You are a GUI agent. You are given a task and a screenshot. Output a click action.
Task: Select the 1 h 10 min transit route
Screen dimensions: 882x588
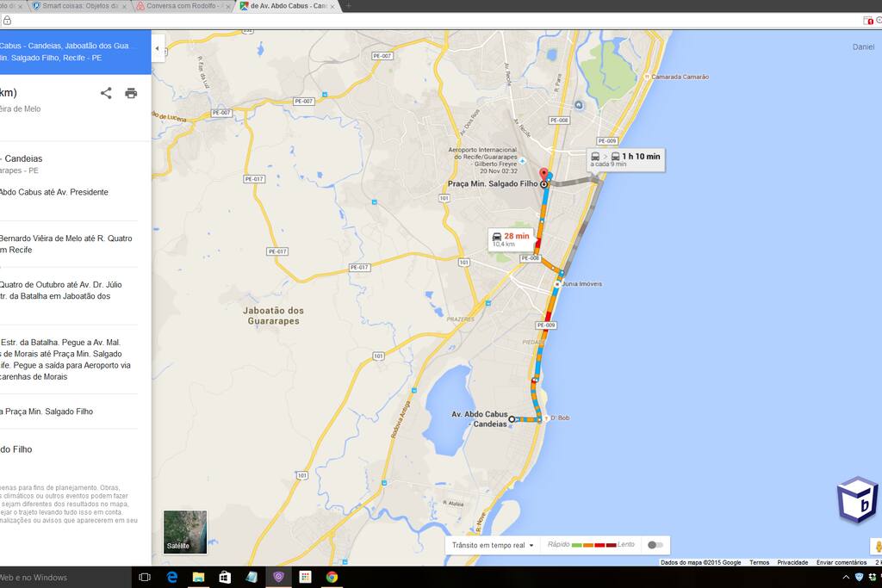[625, 159]
